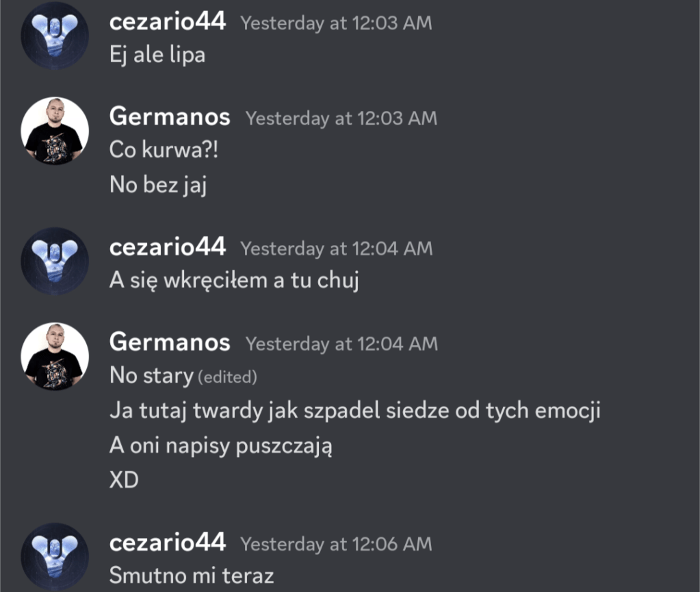
Task: Click Germanos's avatar beside 'Co kurwa?!'
Action: click(55, 131)
